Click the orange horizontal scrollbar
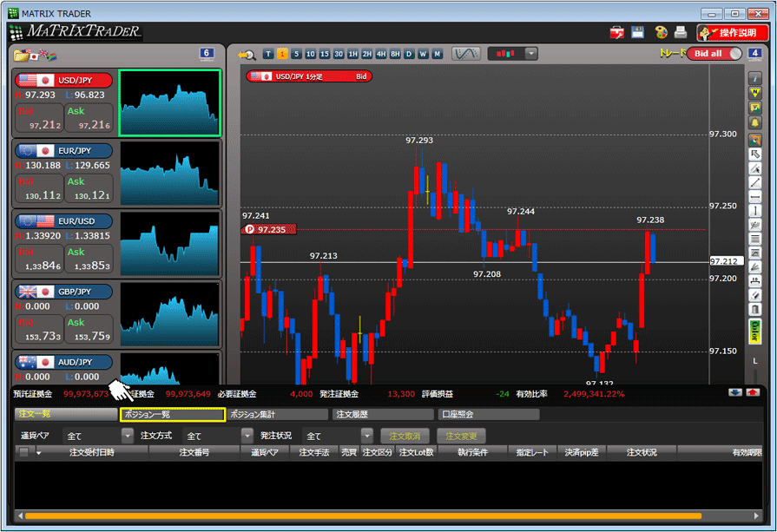Screen dimensions: 777x532 (x=363, y=516)
